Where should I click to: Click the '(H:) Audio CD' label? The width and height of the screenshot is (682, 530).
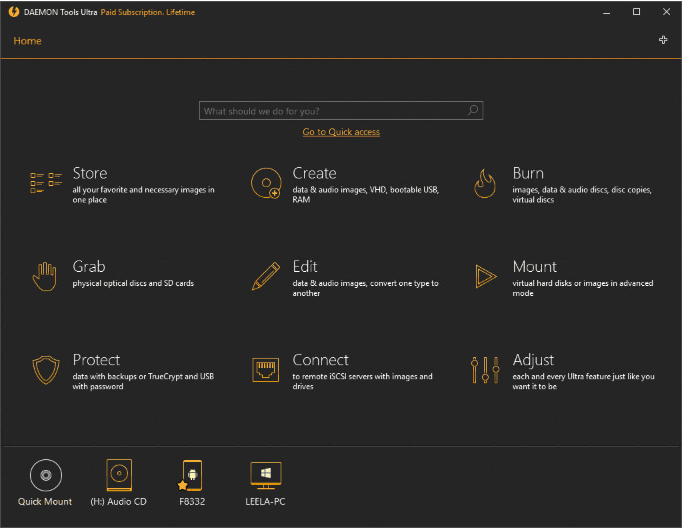point(118,502)
